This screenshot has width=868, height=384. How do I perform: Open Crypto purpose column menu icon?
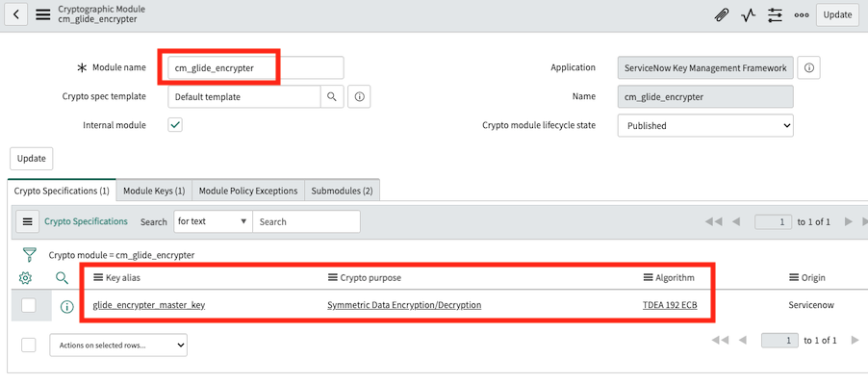(333, 278)
